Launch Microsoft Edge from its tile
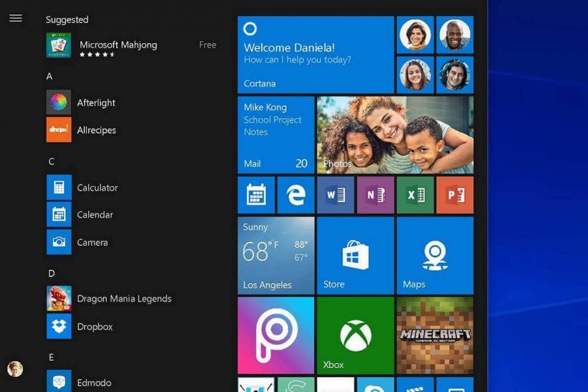Viewport: 588px width, 392px height. 295,195
